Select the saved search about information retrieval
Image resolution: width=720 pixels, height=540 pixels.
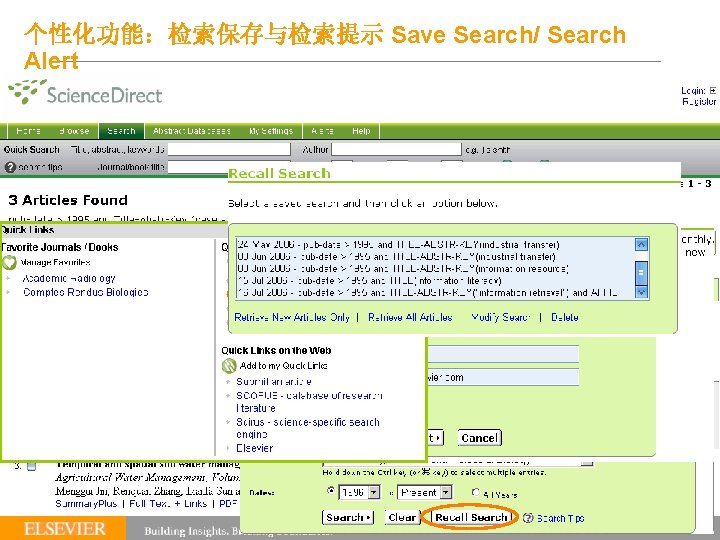(x=428, y=292)
